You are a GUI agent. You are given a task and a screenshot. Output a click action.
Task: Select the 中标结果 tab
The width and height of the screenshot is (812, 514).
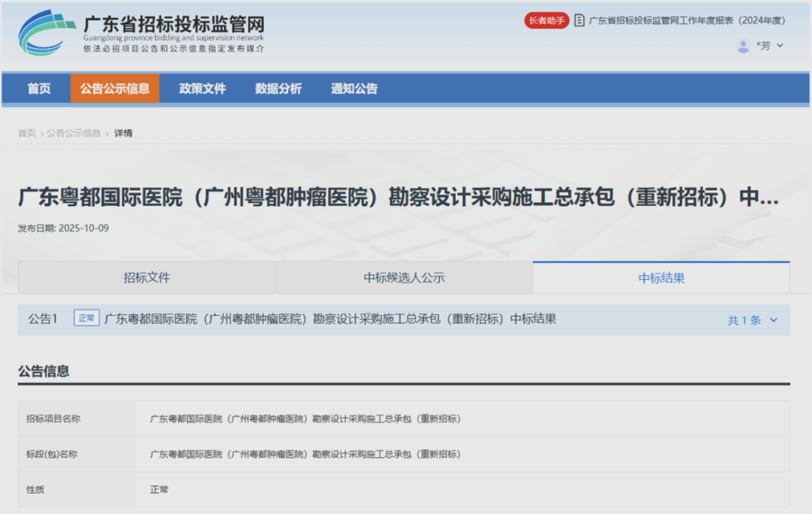pyautogui.click(x=661, y=277)
